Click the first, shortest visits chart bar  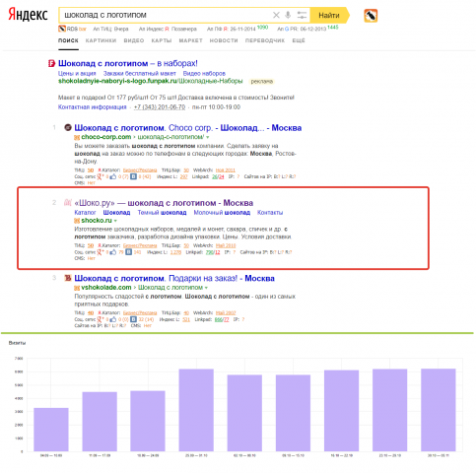click(x=51, y=430)
